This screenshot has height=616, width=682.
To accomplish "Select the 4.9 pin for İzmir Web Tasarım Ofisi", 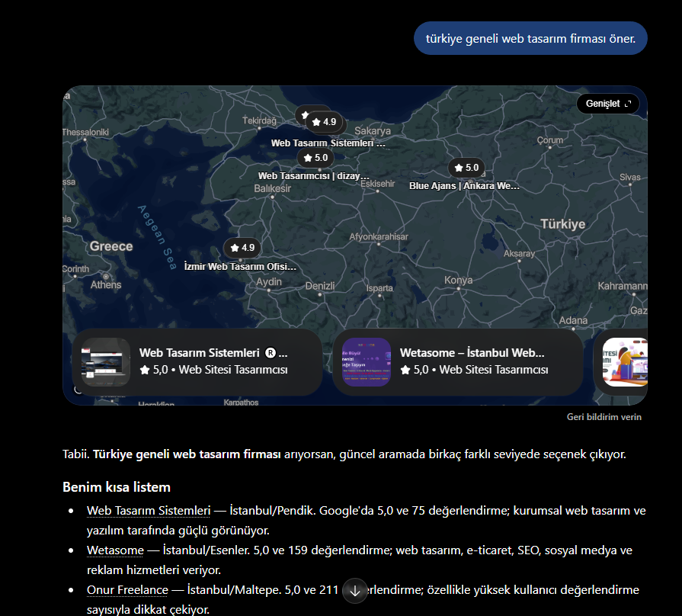I will pos(242,248).
